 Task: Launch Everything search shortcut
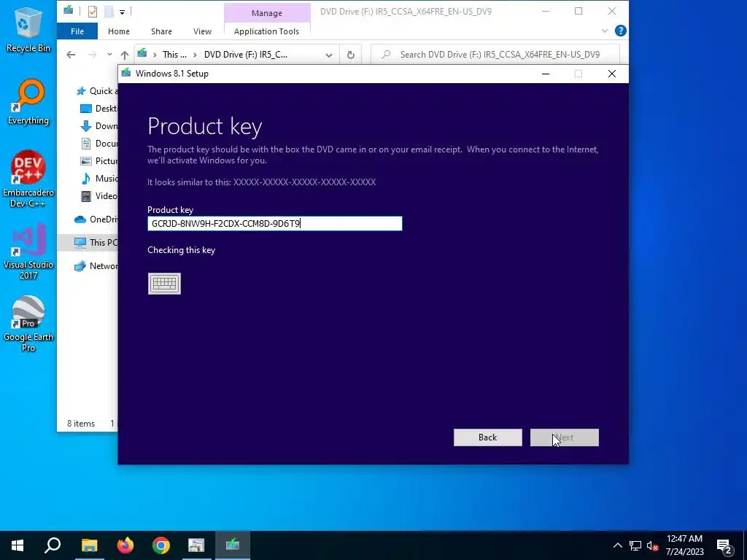coord(28,102)
